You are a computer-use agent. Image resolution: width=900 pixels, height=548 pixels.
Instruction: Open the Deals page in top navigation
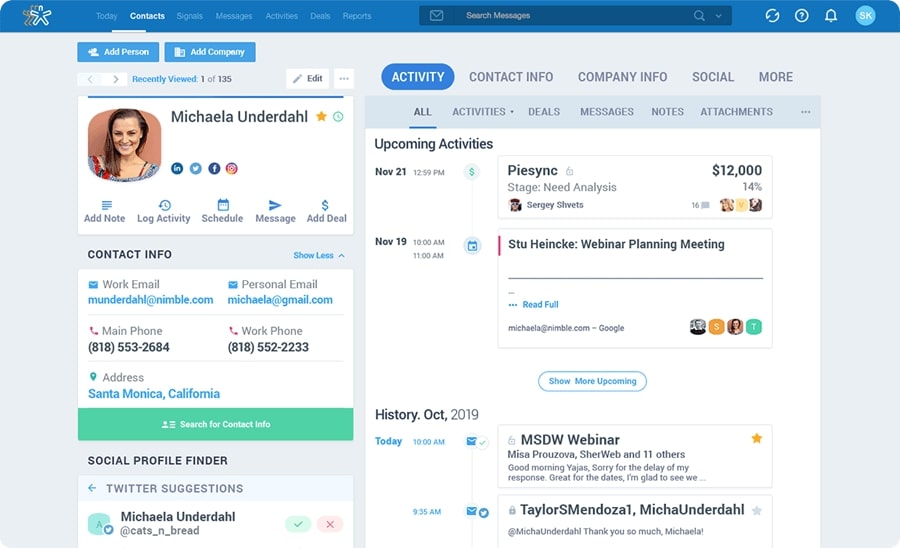(x=320, y=16)
